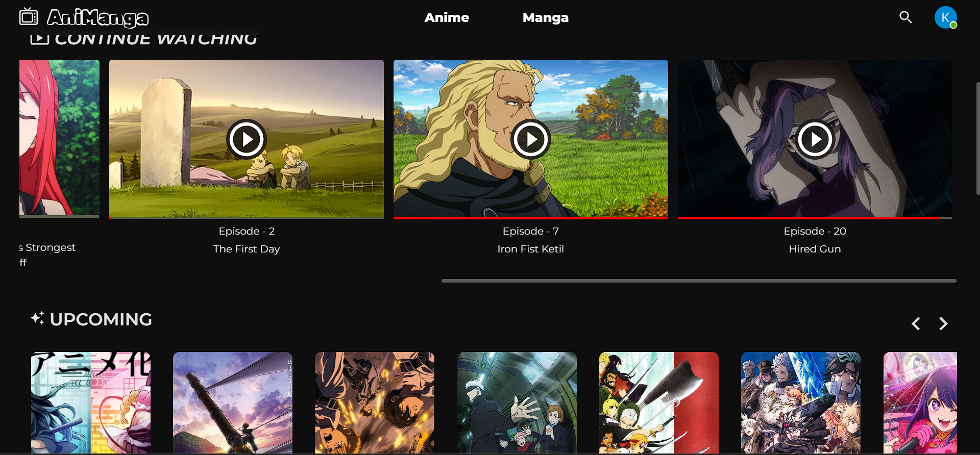Open the search magnifier icon
The height and width of the screenshot is (455, 980).
905,17
